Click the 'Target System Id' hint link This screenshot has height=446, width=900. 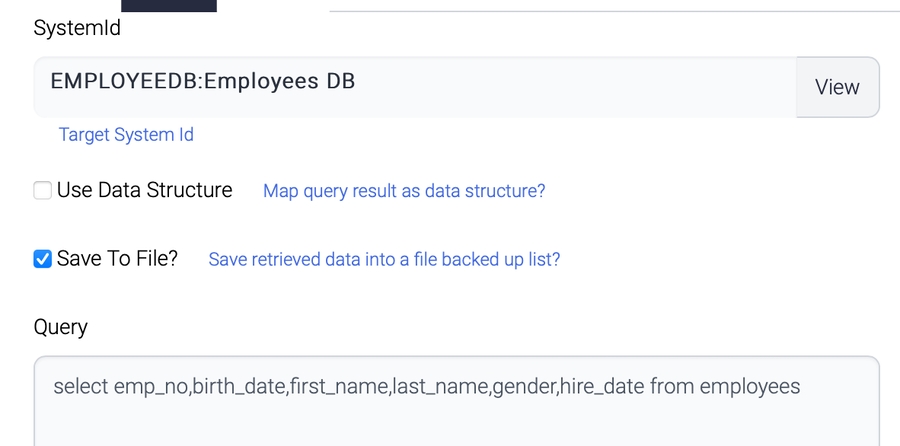tap(126, 134)
